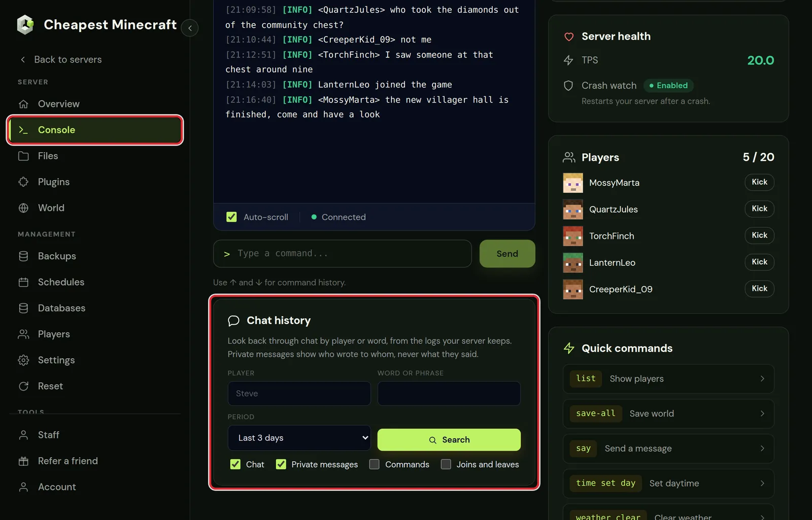Click the Refer a friend gift icon
The image size is (812, 520).
click(23, 461)
